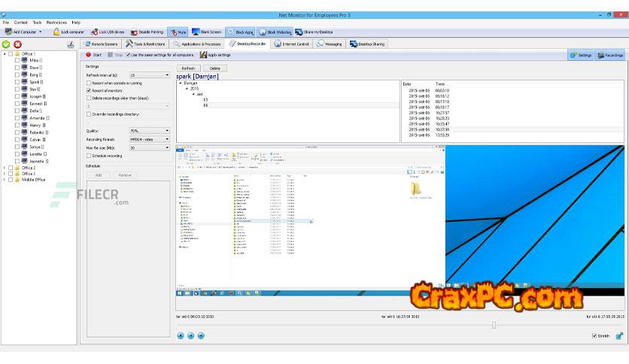Switch to the Remote Screens tab
629x364 pixels.
tap(101, 44)
